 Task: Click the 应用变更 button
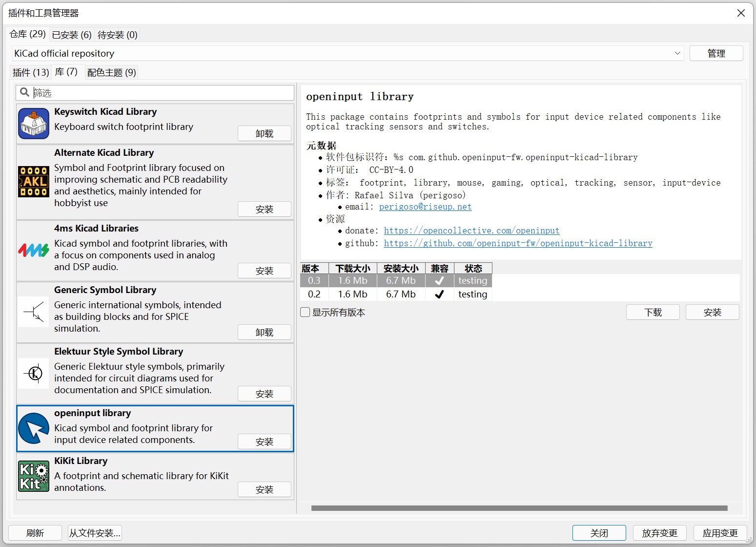720,533
